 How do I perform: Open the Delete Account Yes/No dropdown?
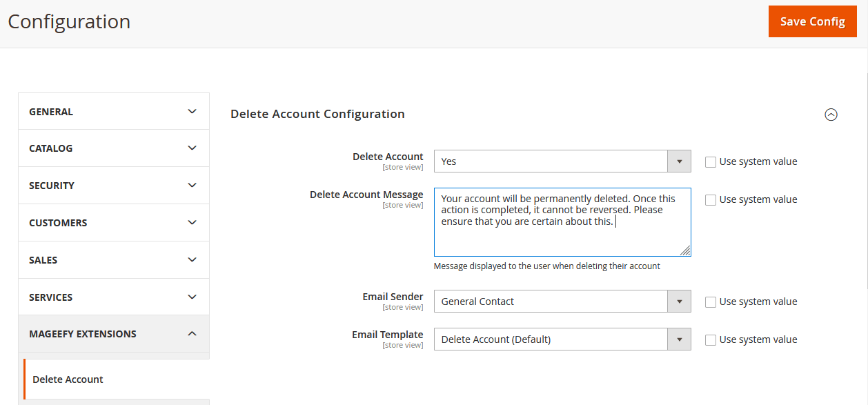click(x=679, y=161)
